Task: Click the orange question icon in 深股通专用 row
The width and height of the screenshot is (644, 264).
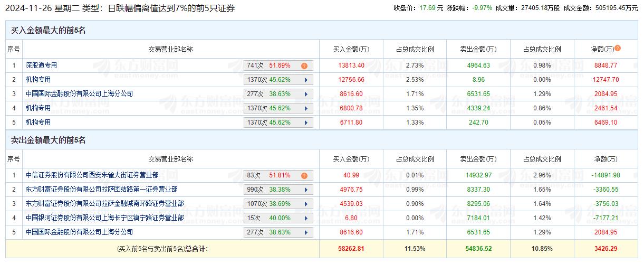Action: coord(304,66)
